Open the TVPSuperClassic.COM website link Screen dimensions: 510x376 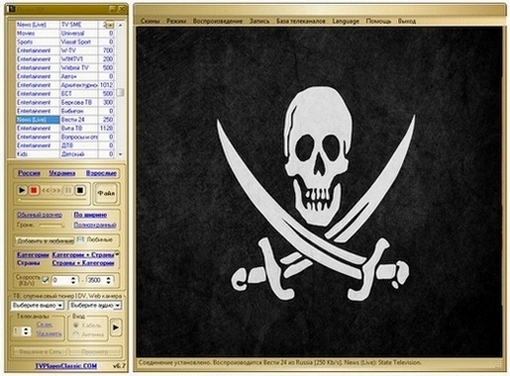66,366
